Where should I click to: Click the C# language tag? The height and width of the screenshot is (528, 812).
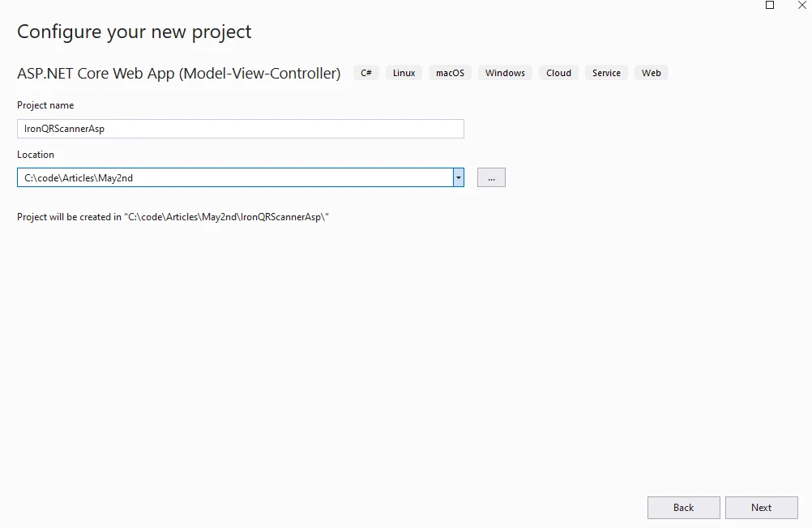click(x=366, y=73)
